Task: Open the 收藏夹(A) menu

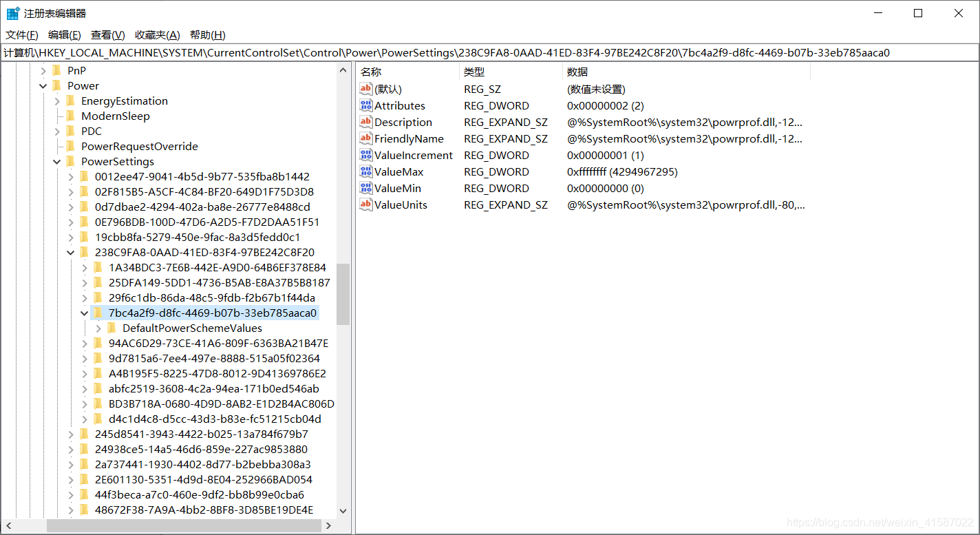Action: [x=158, y=35]
